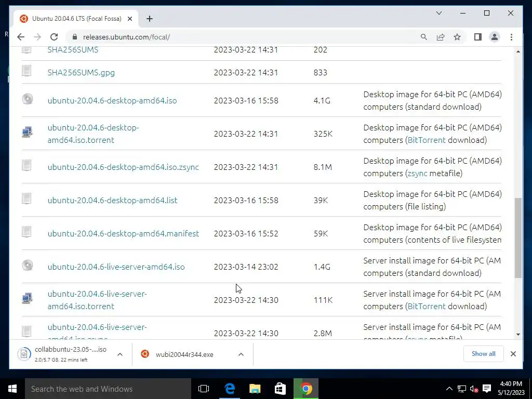Close the downloads bar
The width and height of the screenshot is (532, 399).
pyautogui.click(x=513, y=354)
